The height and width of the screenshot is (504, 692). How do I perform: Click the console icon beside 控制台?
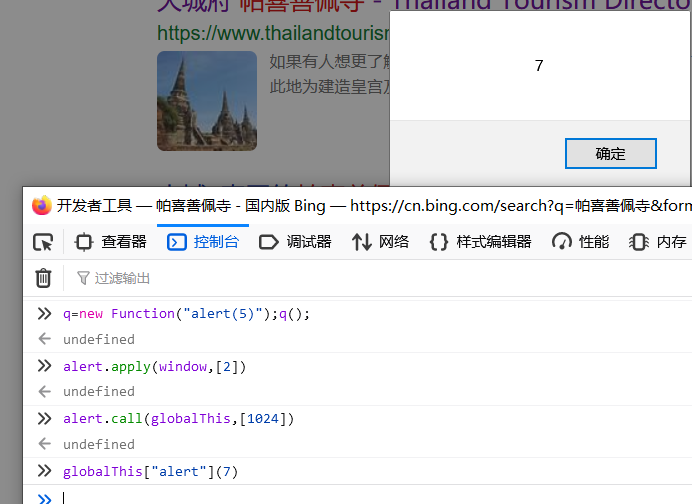(x=177, y=242)
